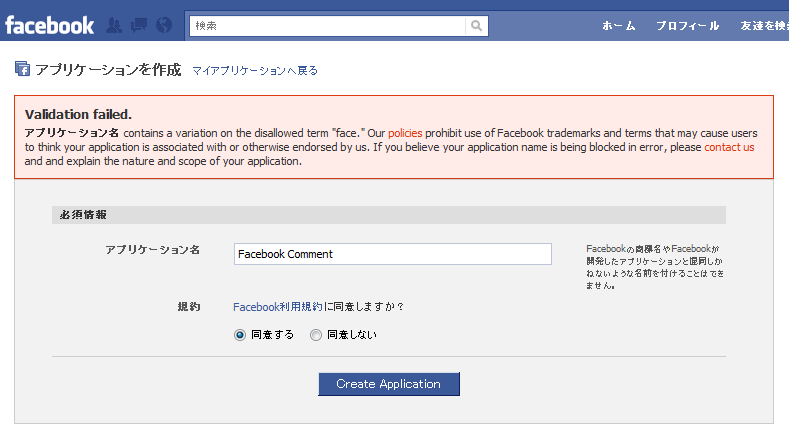The height and width of the screenshot is (440, 789).
Task: Click the 必須情報 section header
Action: coord(388,215)
